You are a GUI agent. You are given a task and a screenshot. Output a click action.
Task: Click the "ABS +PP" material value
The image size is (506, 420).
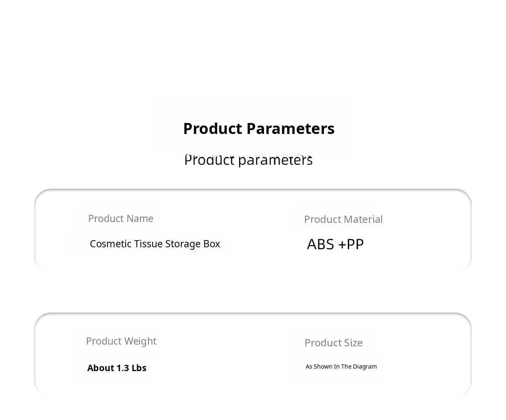click(335, 244)
